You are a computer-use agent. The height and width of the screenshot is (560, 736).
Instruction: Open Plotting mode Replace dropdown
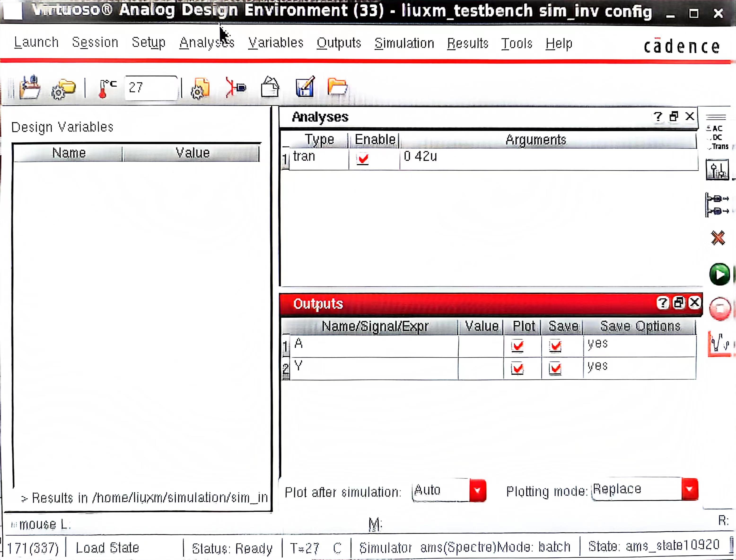689,489
